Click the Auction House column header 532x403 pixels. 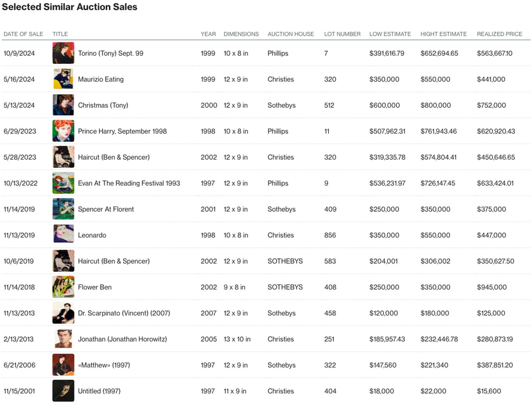pyautogui.click(x=291, y=34)
